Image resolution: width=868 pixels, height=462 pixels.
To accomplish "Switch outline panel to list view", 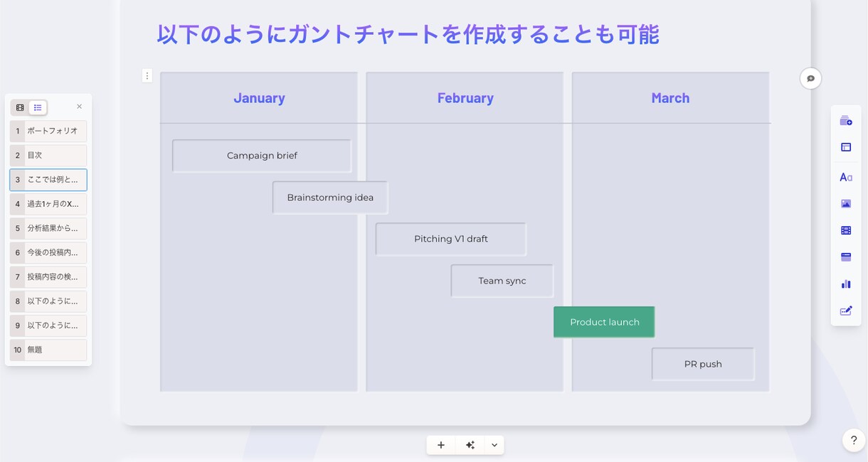I will [x=38, y=107].
